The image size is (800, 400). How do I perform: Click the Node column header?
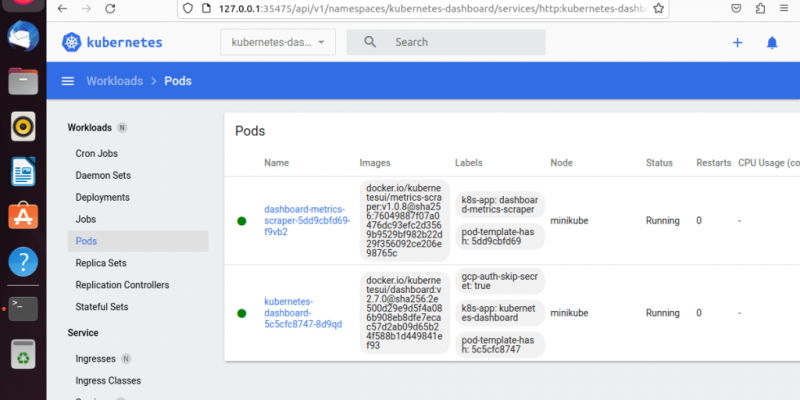coord(561,163)
